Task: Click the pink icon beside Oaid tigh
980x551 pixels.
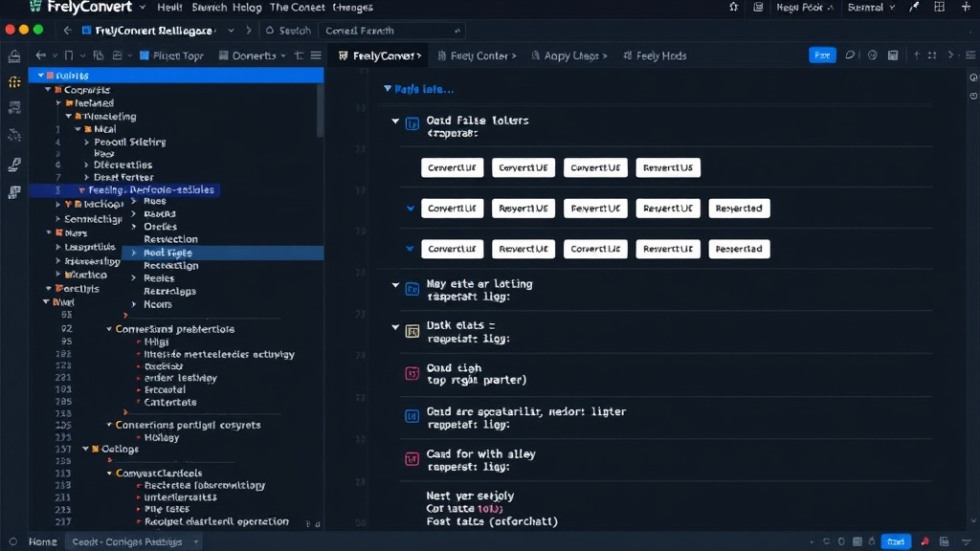Action: [412, 374]
